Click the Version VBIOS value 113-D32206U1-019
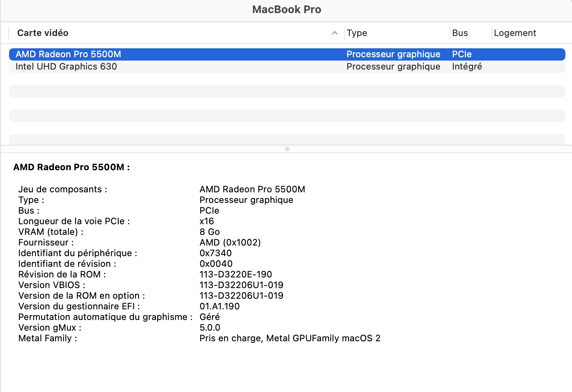Viewport: 572px width, 392px height. [x=241, y=285]
